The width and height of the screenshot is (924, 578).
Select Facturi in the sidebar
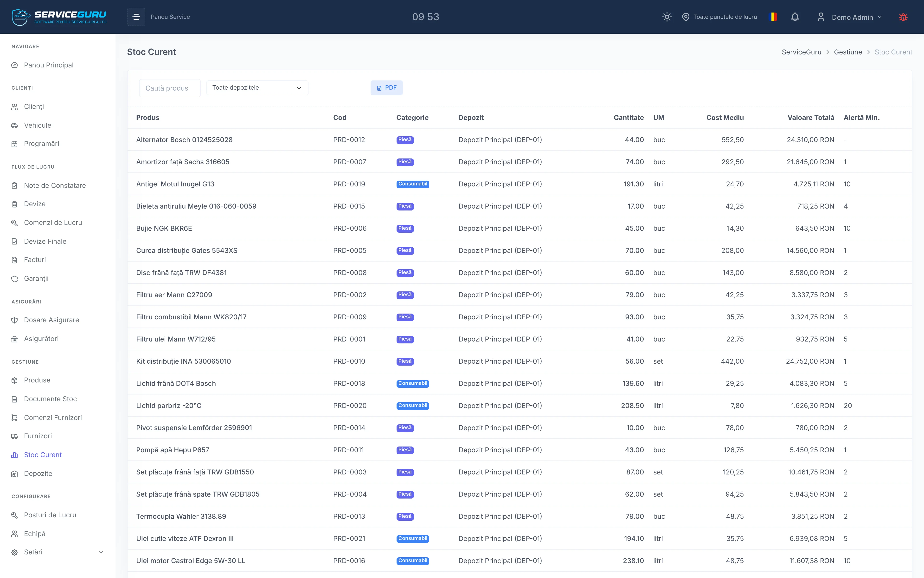coord(35,260)
